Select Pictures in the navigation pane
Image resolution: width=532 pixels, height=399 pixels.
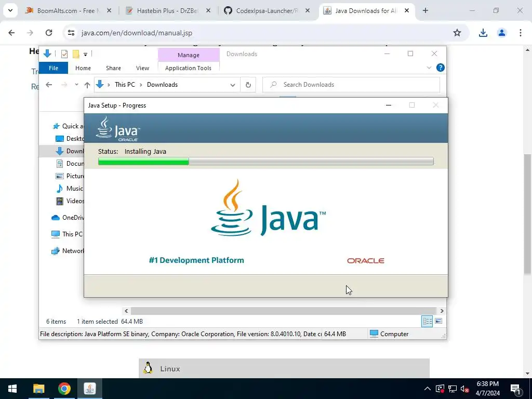(70, 176)
